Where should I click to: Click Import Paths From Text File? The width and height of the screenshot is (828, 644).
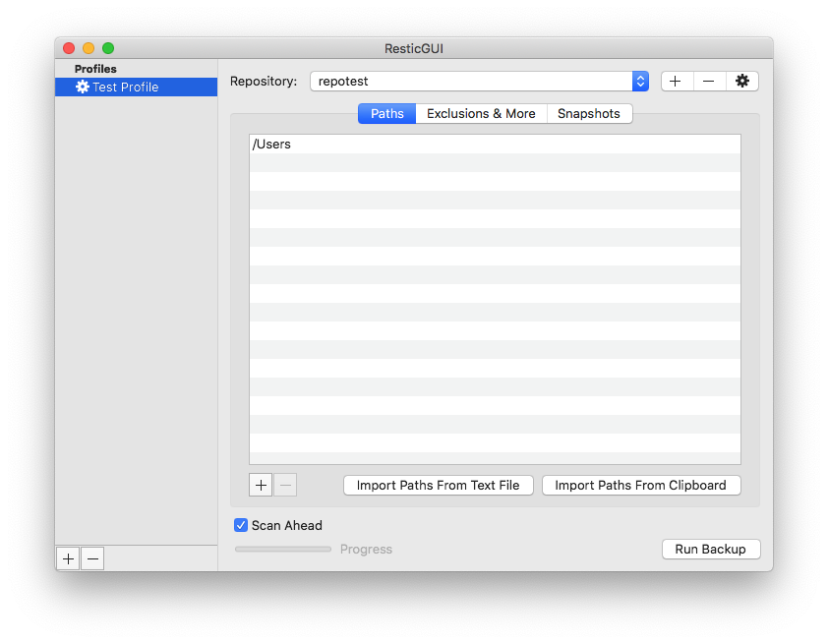click(438, 485)
